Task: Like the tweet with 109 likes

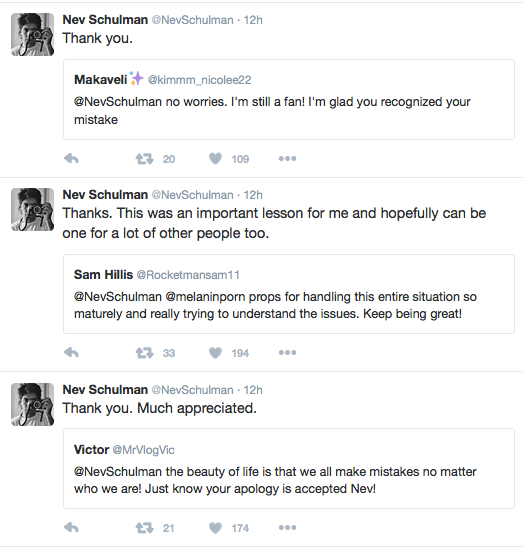Action: [215, 159]
